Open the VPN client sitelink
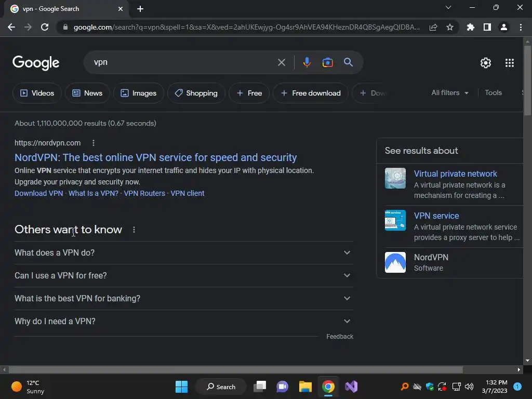Image resolution: width=532 pixels, height=399 pixels. click(187, 193)
